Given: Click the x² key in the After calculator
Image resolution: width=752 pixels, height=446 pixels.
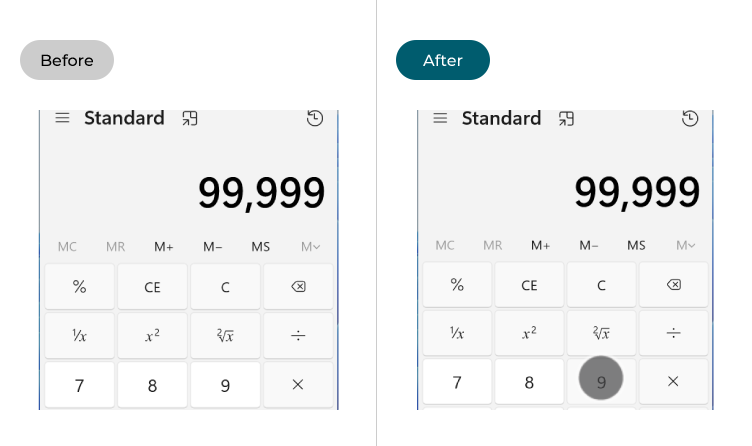Looking at the screenshot, I should click(529, 333).
